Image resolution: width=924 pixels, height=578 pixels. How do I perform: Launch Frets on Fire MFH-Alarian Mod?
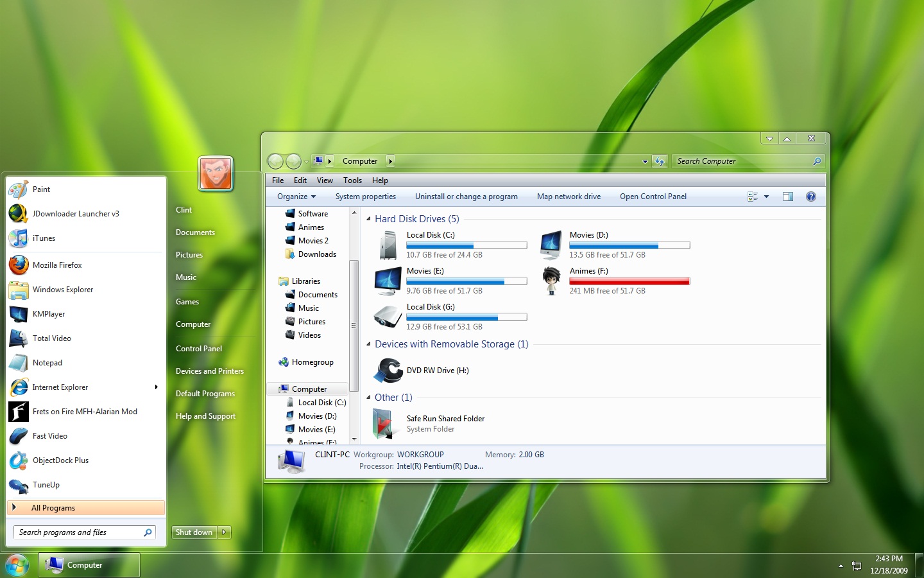(x=85, y=412)
